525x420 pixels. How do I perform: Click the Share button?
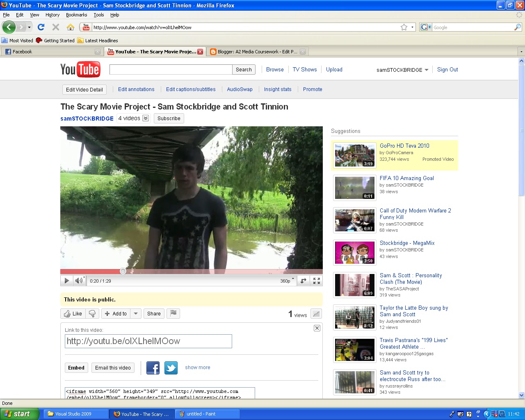pyautogui.click(x=154, y=314)
